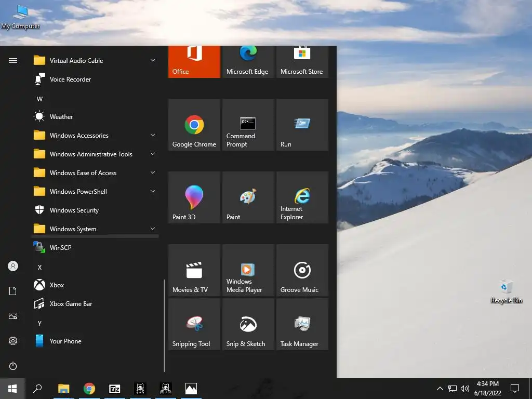Open the Paint tile

point(248,197)
